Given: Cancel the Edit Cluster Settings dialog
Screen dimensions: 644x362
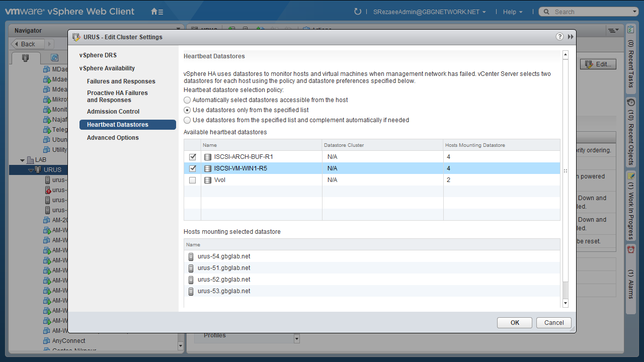Looking at the screenshot, I should (x=553, y=323).
